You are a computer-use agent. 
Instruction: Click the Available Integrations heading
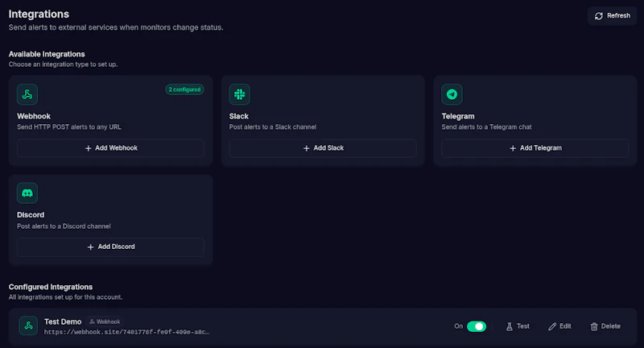[x=47, y=54]
